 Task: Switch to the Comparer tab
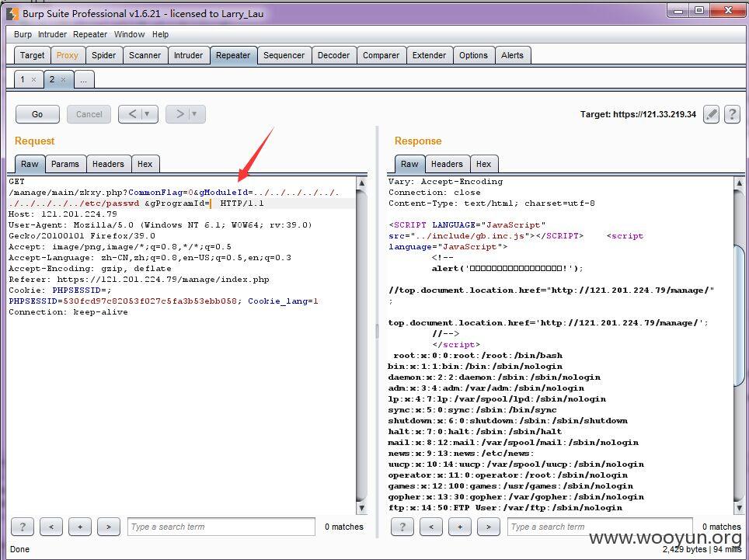pos(381,55)
